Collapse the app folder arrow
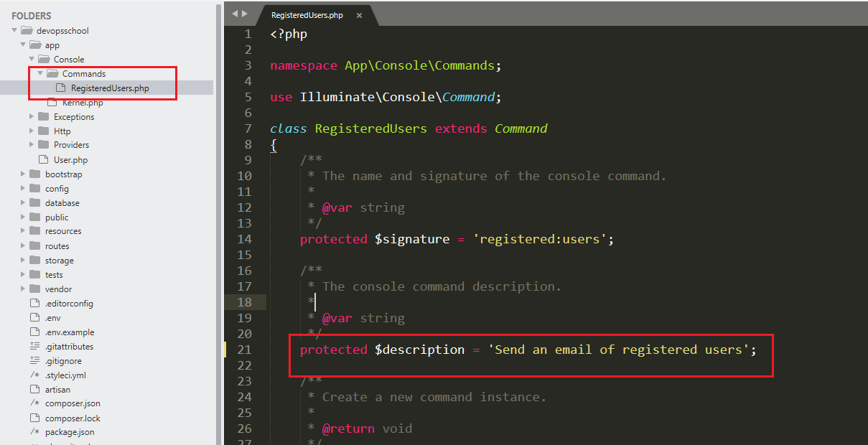The width and height of the screenshot is (868, 445). (23, 45)
